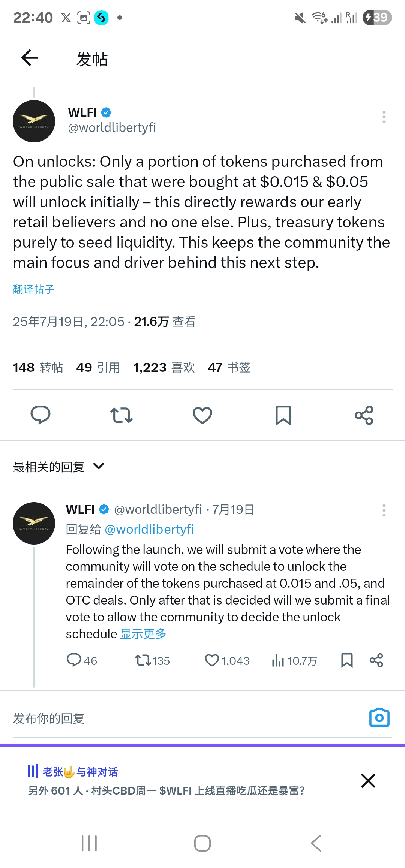This screenshot has height=868, width=405.
Task: Like the main post with heart icon
Action: pos(202,415)
